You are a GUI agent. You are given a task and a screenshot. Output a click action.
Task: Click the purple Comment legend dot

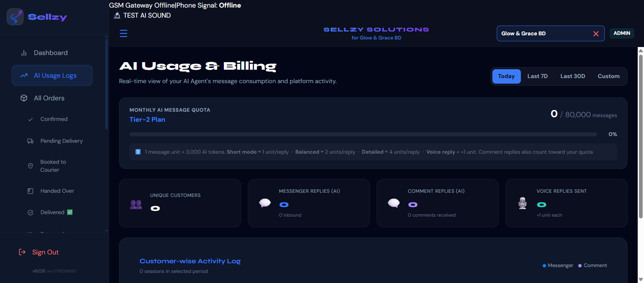point(580,266)
